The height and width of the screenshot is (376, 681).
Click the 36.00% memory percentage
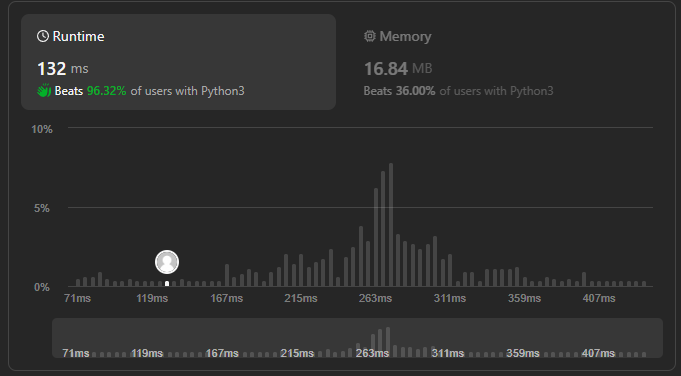click(x=415, y=91)
